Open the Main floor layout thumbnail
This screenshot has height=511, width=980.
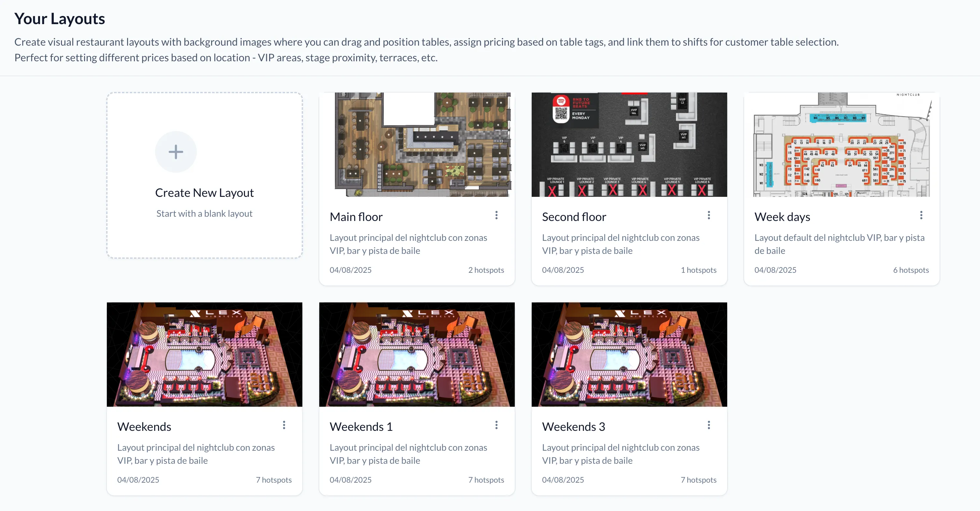[417, 145]
